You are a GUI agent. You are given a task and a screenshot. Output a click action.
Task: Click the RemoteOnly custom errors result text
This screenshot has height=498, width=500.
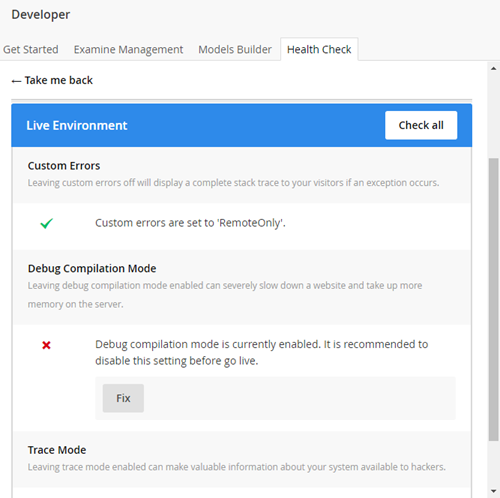(190, 223)
